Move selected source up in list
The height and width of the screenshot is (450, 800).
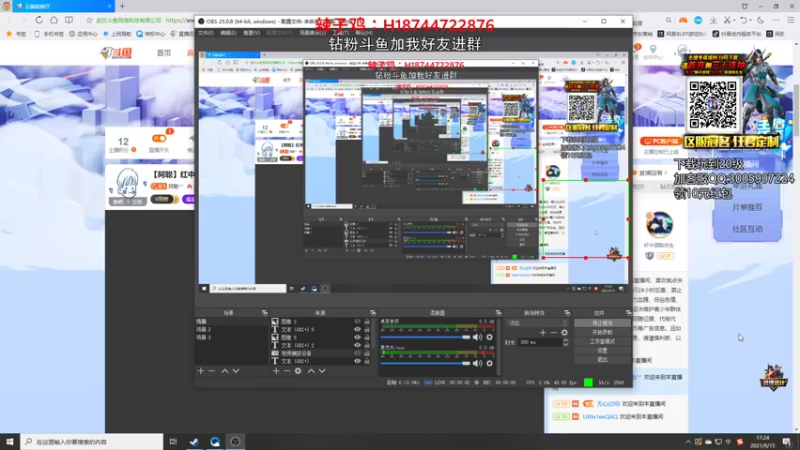pos(311,371)
